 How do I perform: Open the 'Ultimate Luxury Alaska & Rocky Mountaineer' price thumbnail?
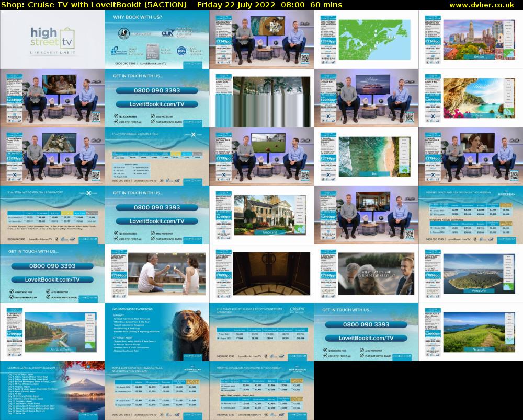click(x=261, y=332)
